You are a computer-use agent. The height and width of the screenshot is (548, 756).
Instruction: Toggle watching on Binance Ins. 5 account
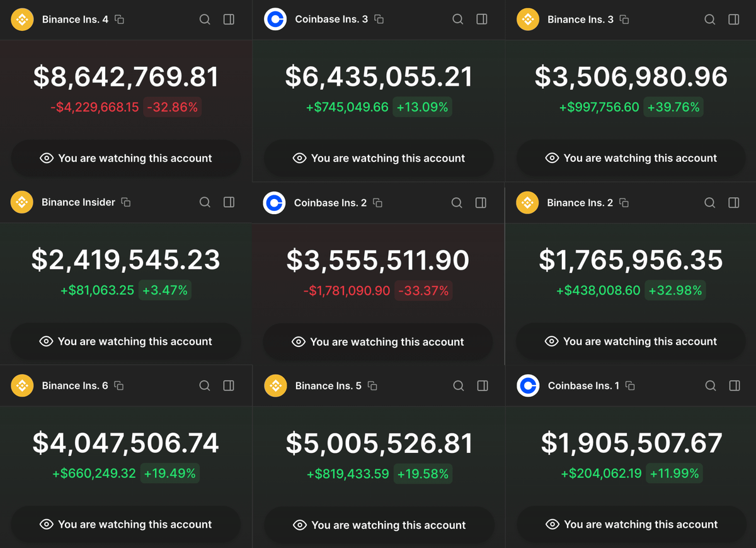point(379,525)
